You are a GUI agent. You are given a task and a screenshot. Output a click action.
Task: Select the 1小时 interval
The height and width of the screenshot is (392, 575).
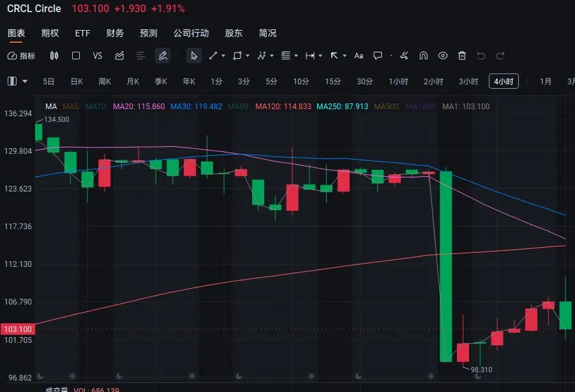click(398, 82)
